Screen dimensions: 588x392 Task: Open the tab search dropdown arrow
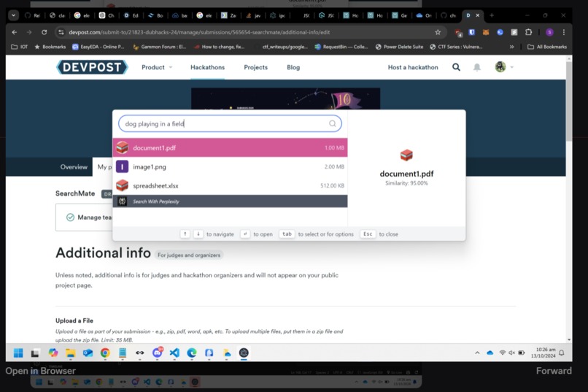pyautogui.click(x=14, y=15)
